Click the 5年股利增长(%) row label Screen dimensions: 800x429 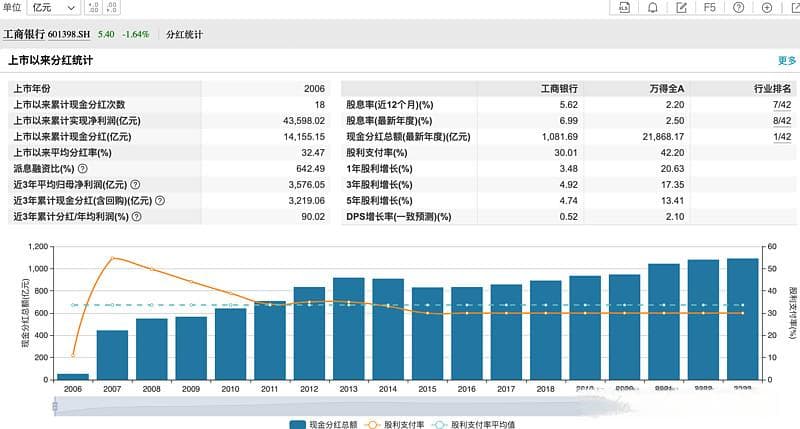tap(379, 200)
